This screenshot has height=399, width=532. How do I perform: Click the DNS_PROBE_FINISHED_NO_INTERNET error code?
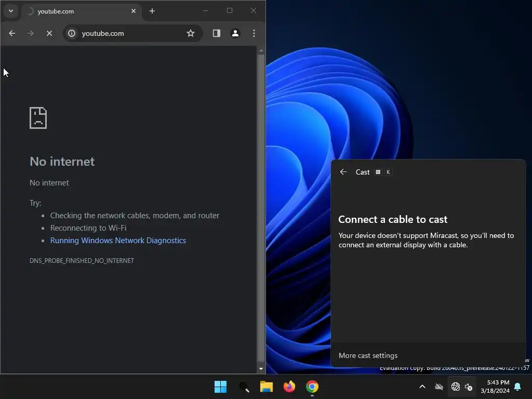coord(82,261)
